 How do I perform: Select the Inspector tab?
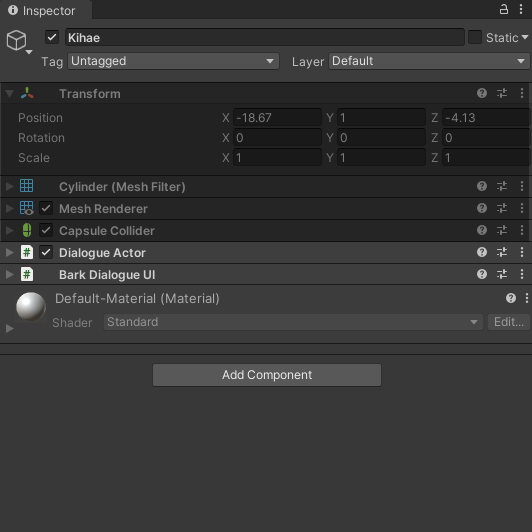click(x=42, y=11)
